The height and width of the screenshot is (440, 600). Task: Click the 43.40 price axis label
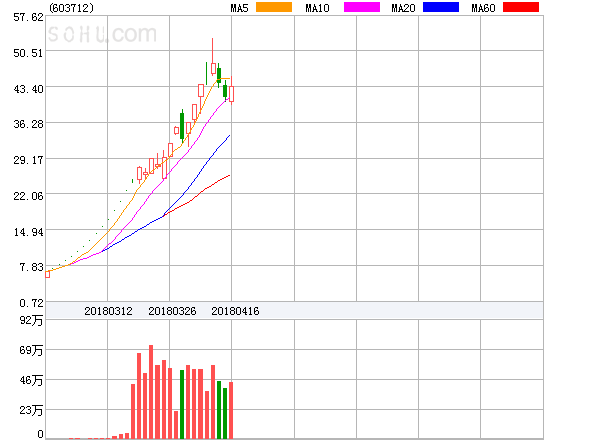28,89
